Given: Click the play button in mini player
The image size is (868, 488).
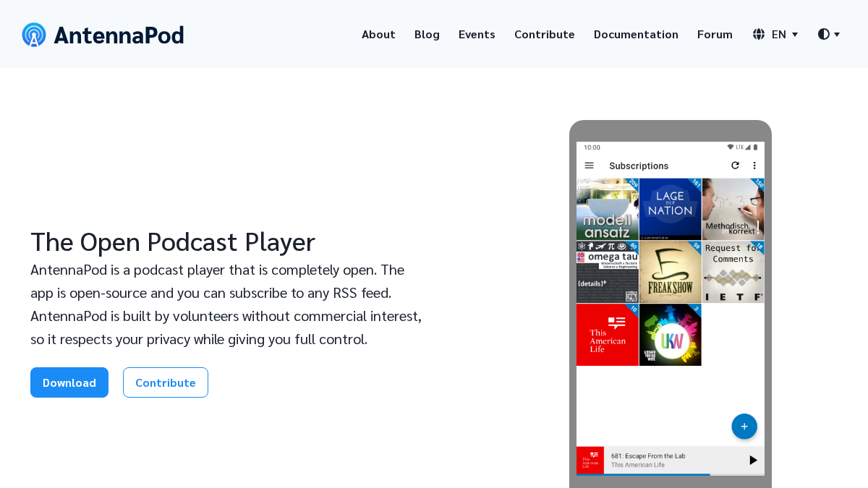Looking at the screenshot, I should pyautogui.click(x=753, y=460).
